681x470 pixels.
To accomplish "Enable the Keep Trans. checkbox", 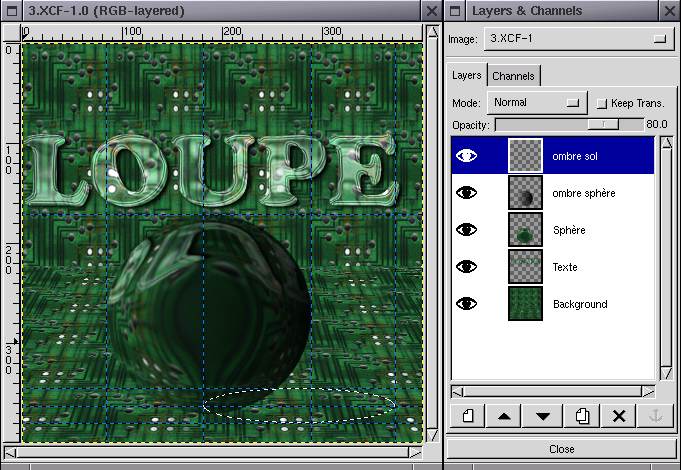I will pos(601,103).
